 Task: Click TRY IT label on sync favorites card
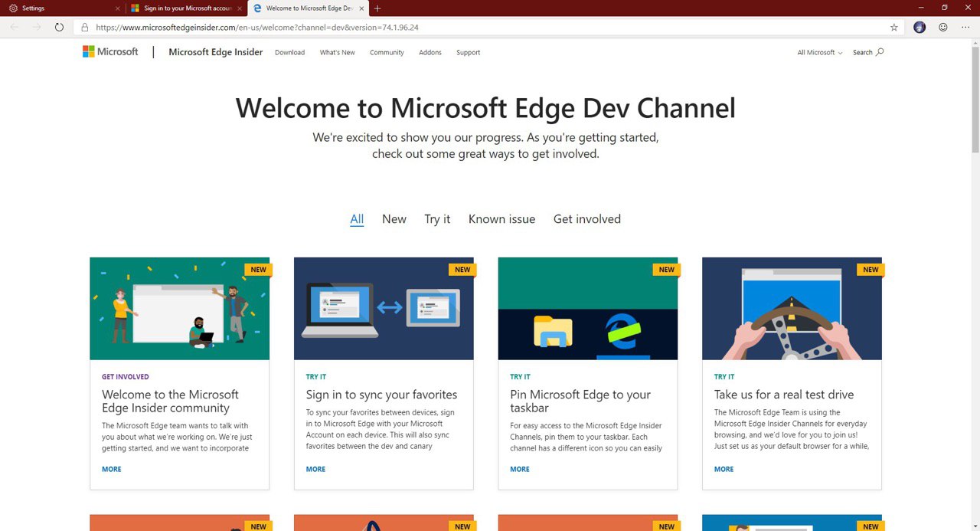(316, 377)
